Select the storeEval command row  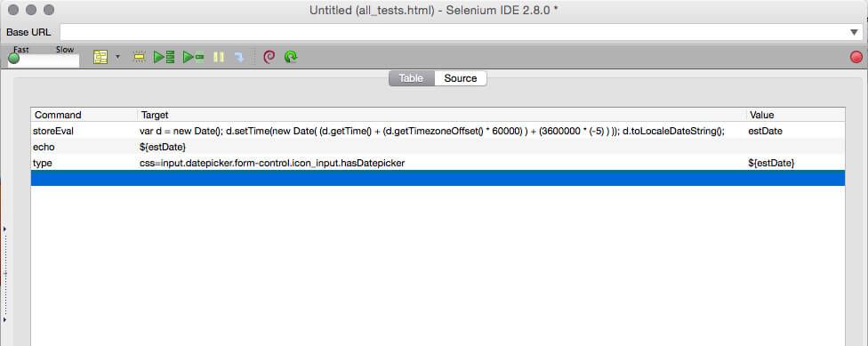pos(438,132)
